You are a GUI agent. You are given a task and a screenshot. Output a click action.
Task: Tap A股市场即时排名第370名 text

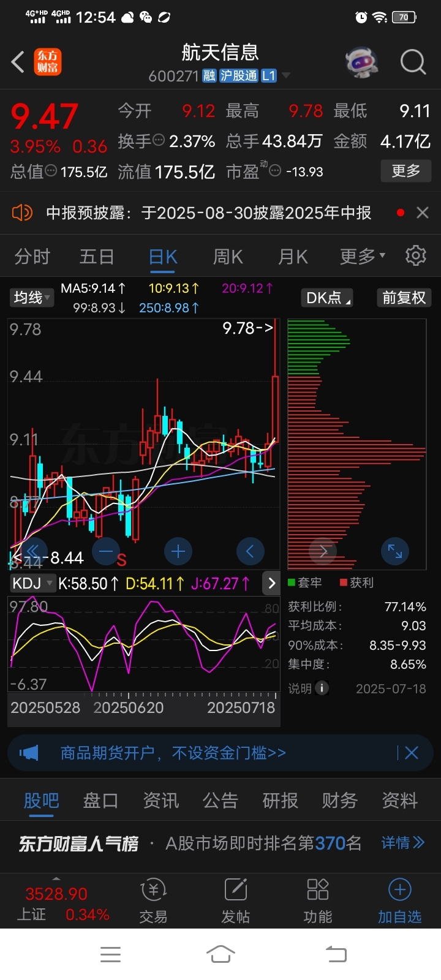point(263,843)
